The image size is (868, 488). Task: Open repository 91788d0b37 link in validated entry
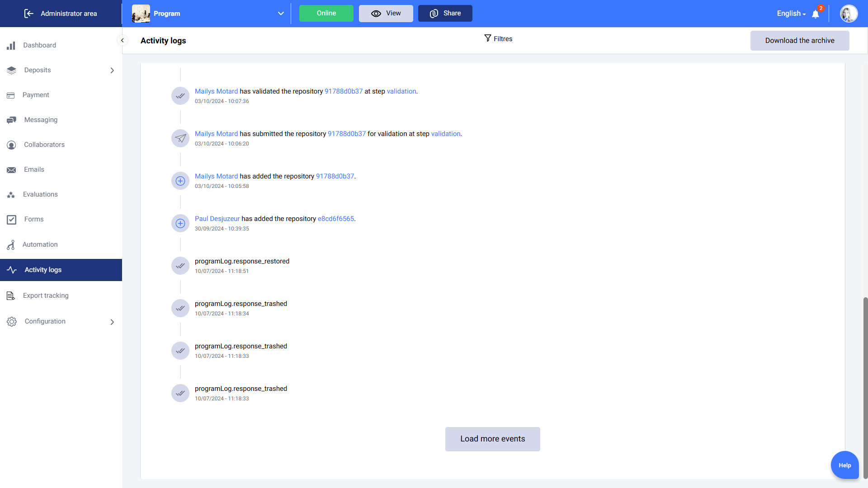pos(344,91)
